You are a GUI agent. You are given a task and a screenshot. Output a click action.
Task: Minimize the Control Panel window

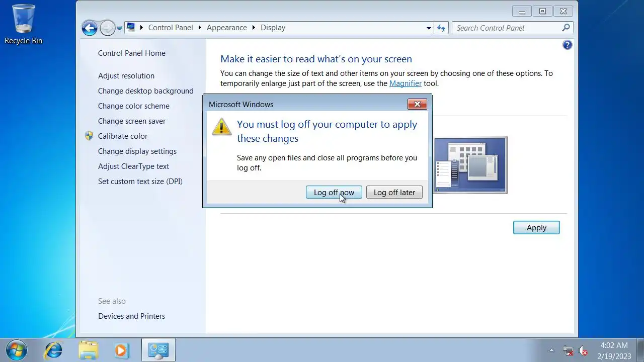(522, 11)
